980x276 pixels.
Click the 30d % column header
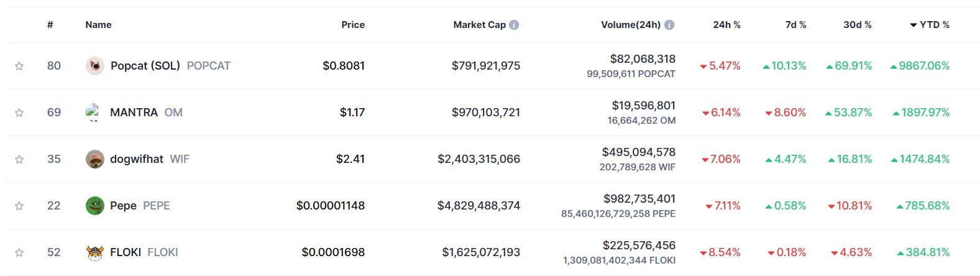858,25
